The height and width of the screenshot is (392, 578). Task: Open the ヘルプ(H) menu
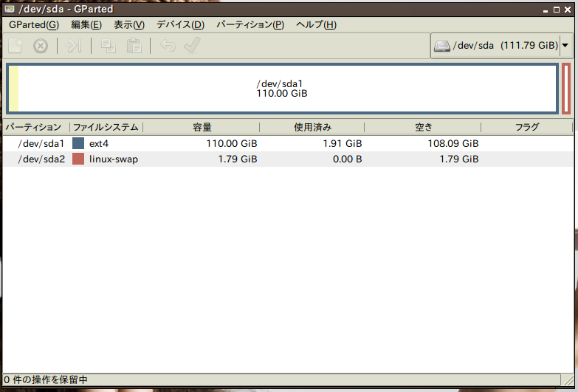316,24
